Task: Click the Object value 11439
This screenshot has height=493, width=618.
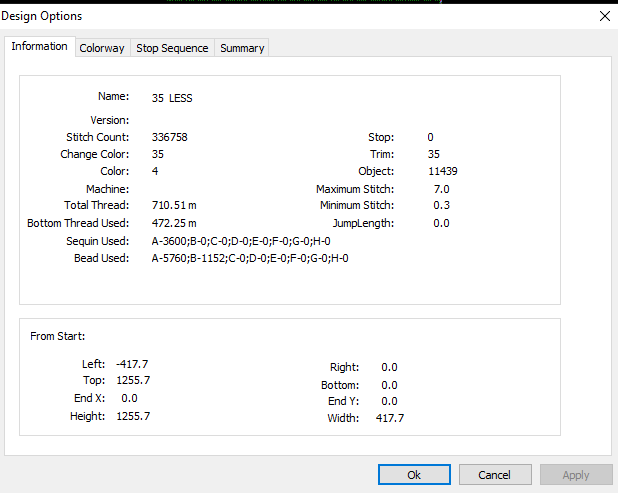Action: click(x=443, y=171)
